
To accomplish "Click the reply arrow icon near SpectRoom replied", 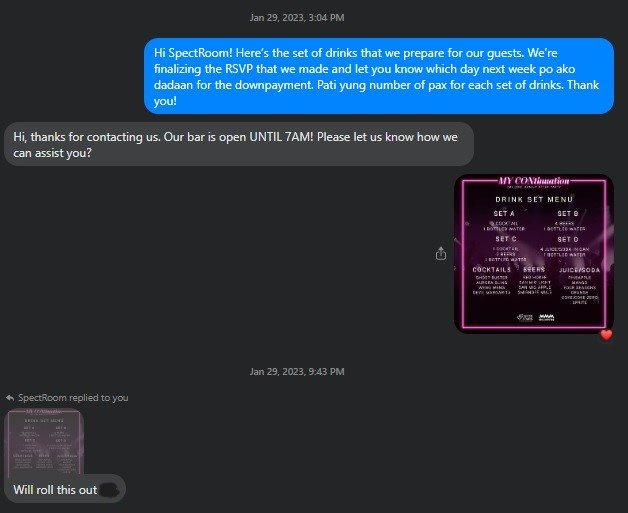I will click(10, 398).
